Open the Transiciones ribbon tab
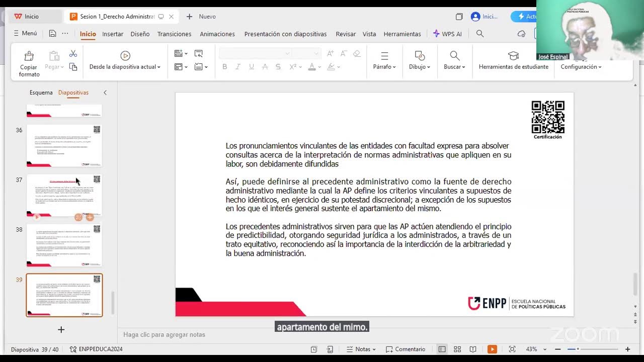Screen dimensions: 644x362 click(174, 34)
